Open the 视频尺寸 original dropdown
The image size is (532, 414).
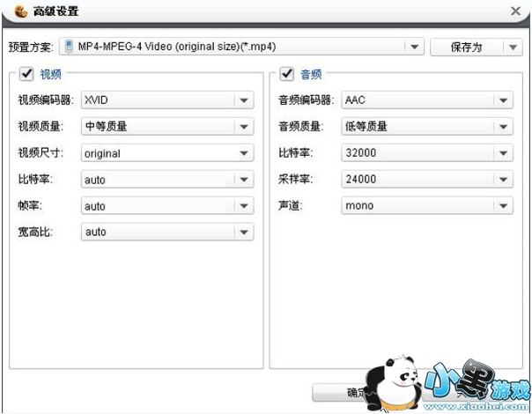[x=167, y=153]
